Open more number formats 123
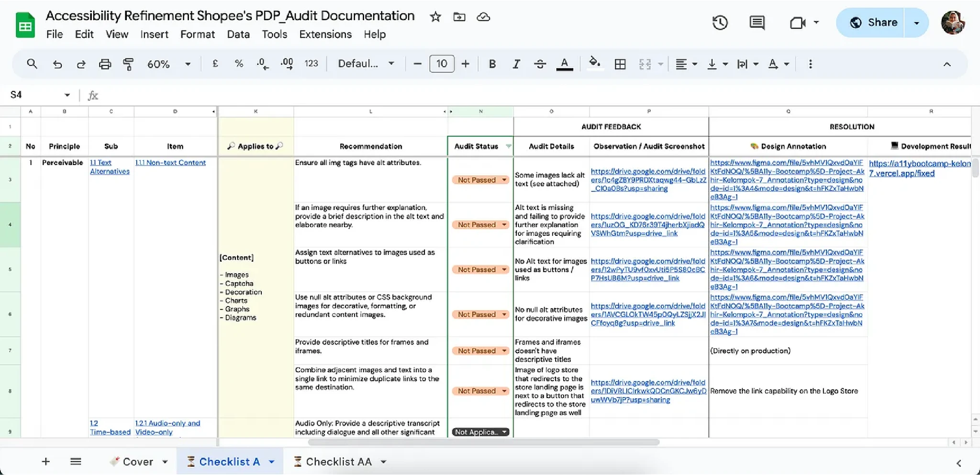This screenshot has height=475, width=980. pos(311,64)
